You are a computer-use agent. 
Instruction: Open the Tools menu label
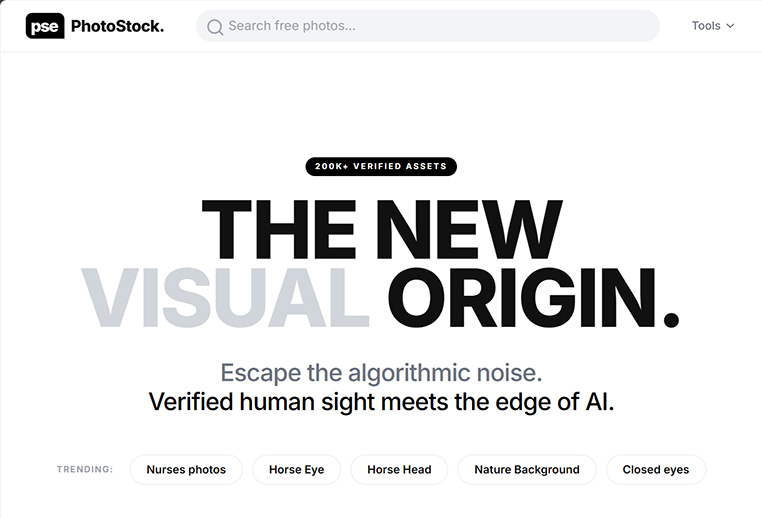coord(706,26)
